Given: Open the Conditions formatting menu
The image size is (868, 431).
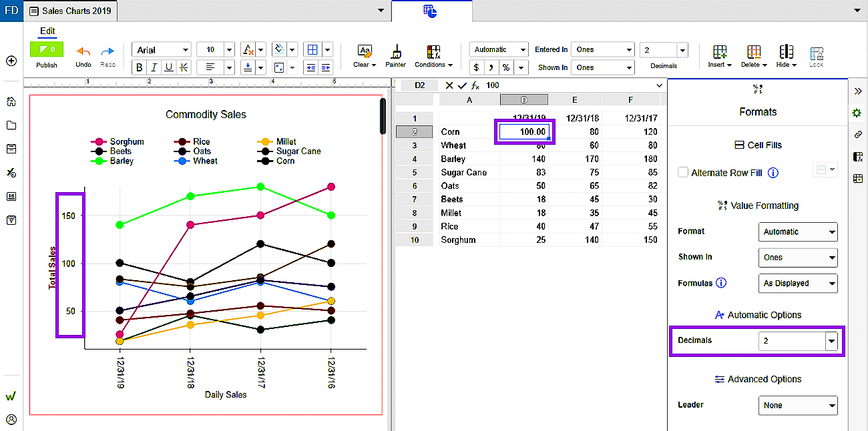Looking at the screenshot, I should point(433,55).
